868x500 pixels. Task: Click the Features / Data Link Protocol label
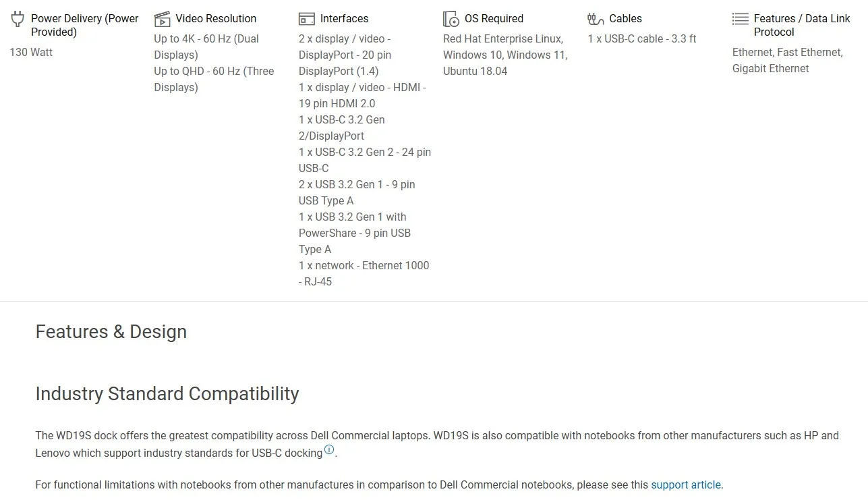coord(802,25)
